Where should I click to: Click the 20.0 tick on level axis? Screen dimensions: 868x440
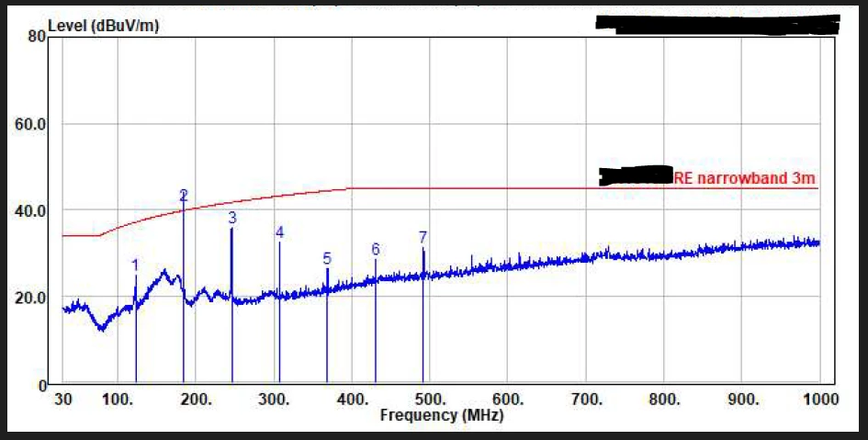click(x=30, y=298)
